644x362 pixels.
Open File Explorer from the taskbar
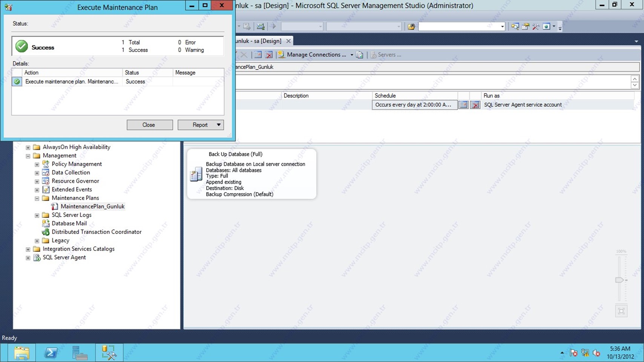pyautogui.click(x=21, y=353)
